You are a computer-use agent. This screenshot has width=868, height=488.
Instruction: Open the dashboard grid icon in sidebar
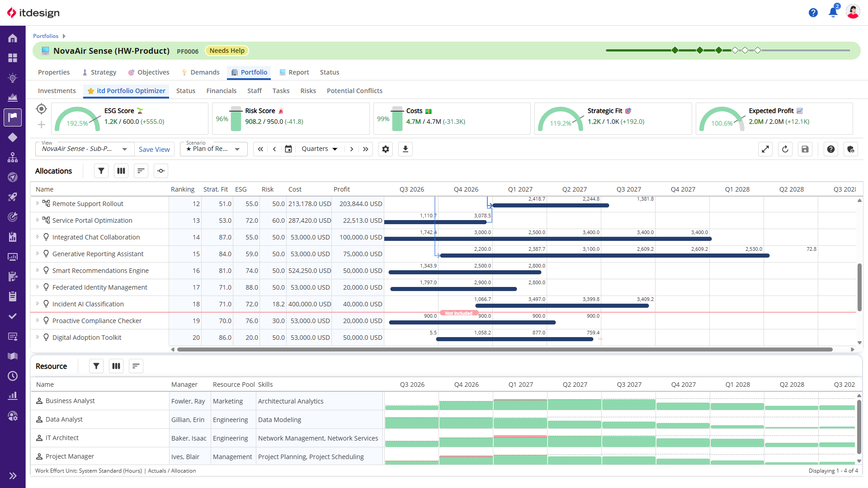point(13,58)
